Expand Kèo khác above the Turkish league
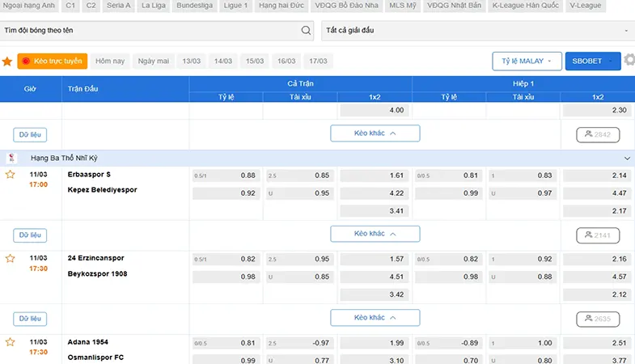Screen dimensions: 635x364 coord(375,133)
